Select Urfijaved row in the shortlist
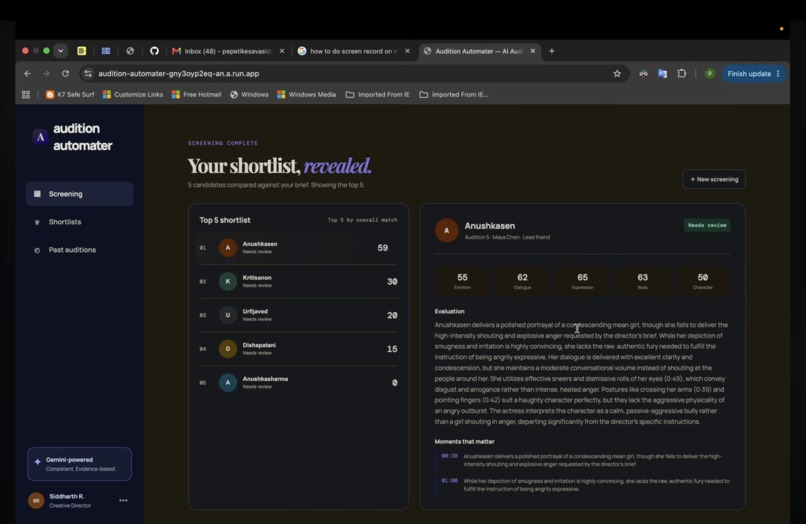This screenshot has height=524, width=806. (x=298, y=315)
